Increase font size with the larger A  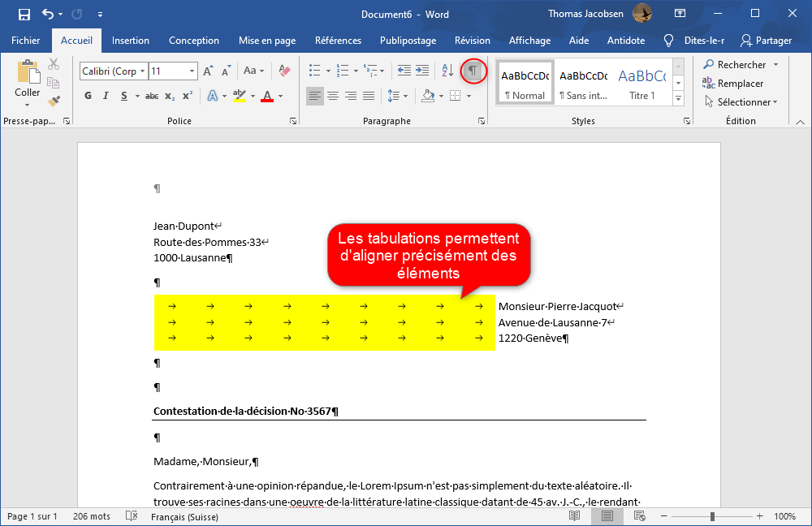[x=208, y=71]
